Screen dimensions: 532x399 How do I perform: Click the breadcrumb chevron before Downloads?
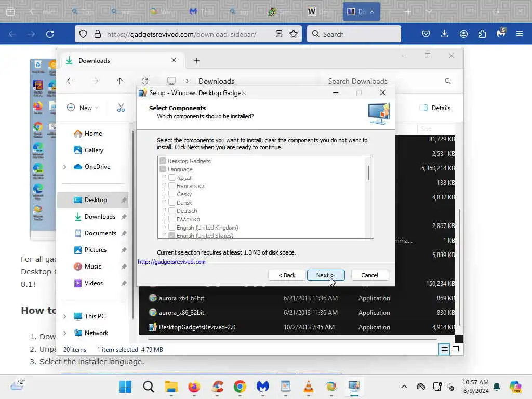click(187, 81)
